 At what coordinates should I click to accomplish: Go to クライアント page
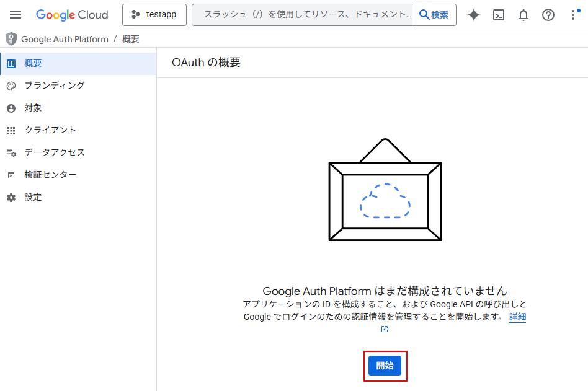[x=50, y=130]
